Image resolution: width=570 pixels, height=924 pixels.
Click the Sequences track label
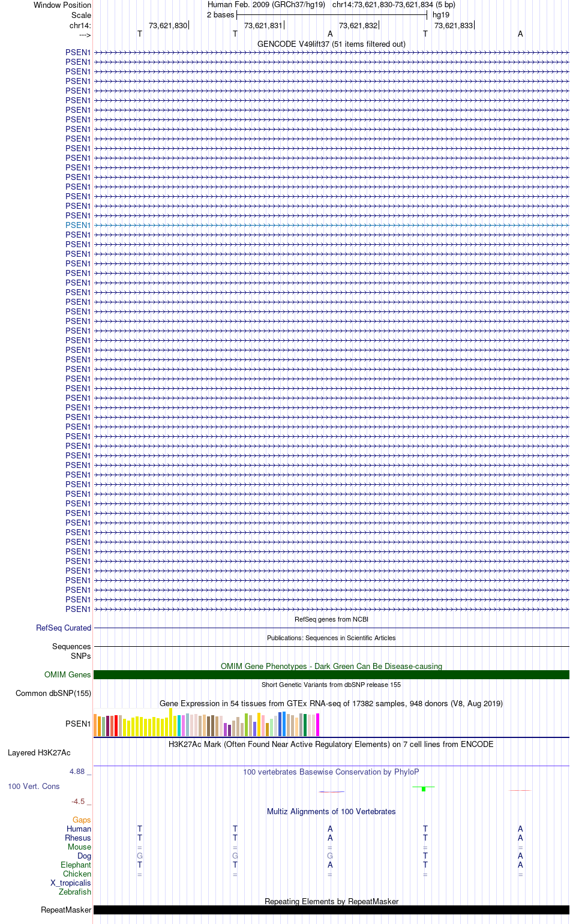pos(71,646)
